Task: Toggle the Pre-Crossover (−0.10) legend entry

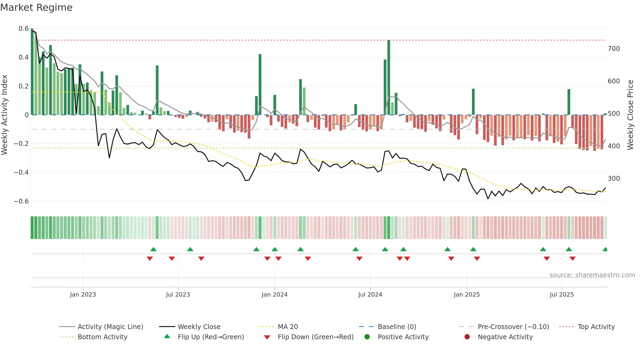Action: click(x=504, y=327)
